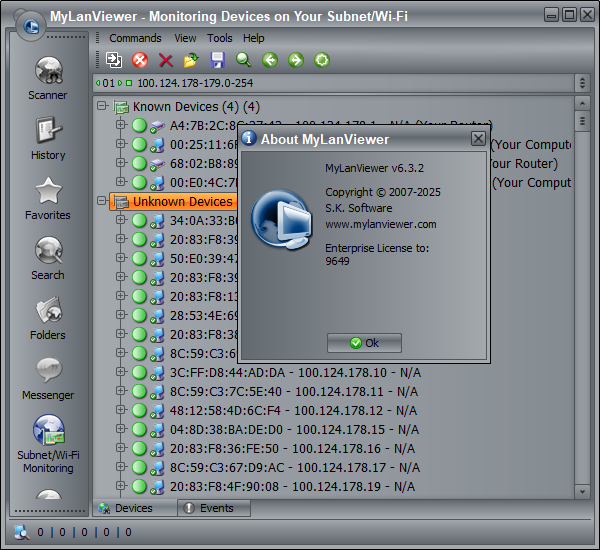Open the Commands menu
Screen dimensions: 600x550
(135, 38)
